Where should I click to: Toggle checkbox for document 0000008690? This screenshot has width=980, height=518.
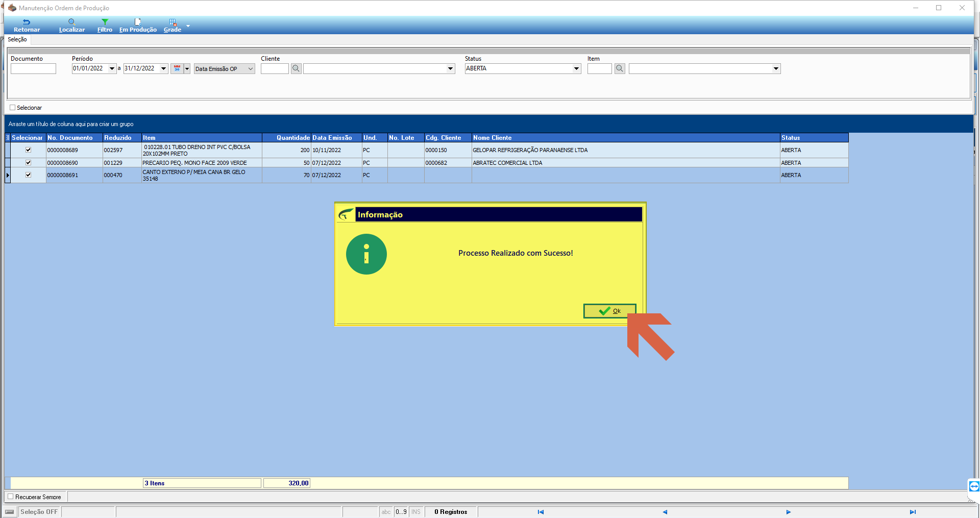pos(28,163)
